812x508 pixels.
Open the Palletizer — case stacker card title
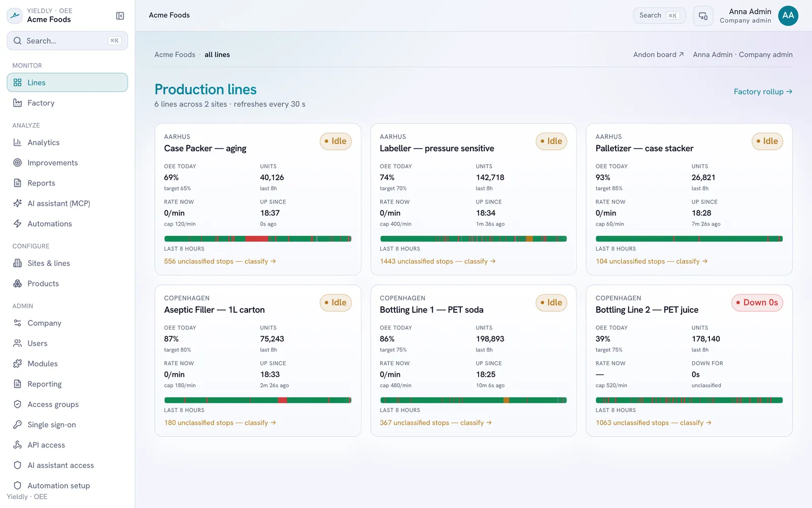pyautogui.click(x=645, y=148)
